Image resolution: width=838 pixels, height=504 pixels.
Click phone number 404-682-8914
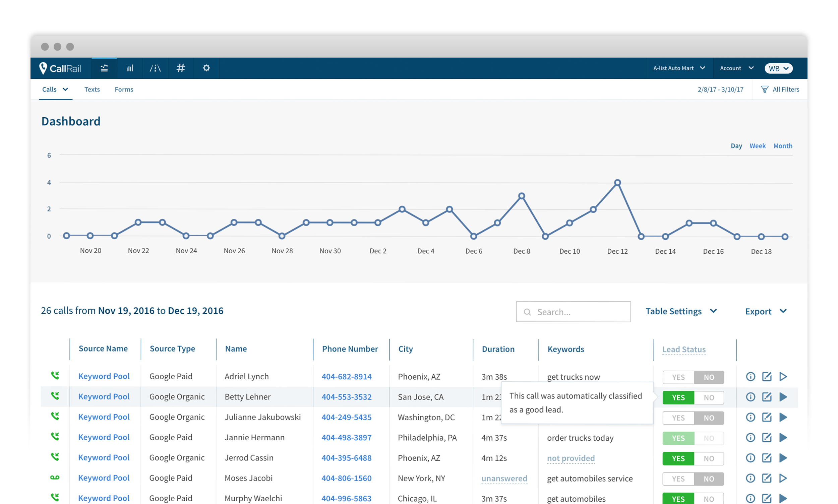click(346, 377)
